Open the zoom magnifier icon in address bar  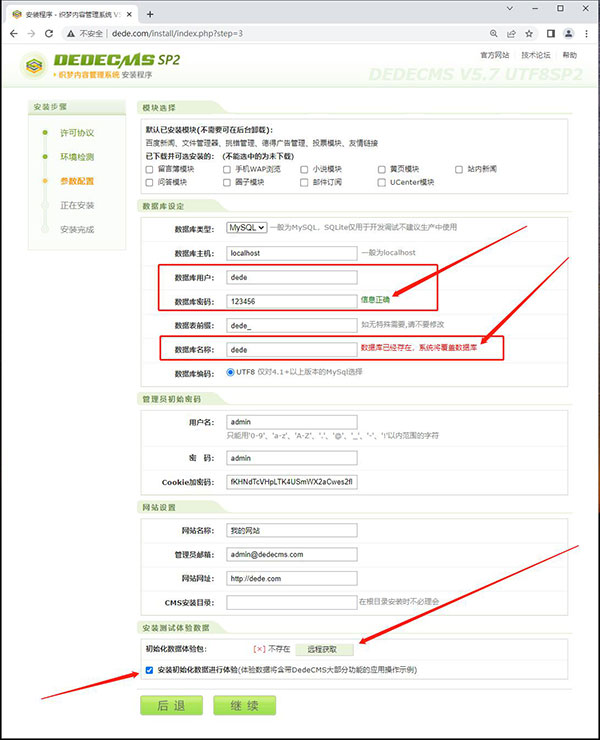click(x=493, y=34)
